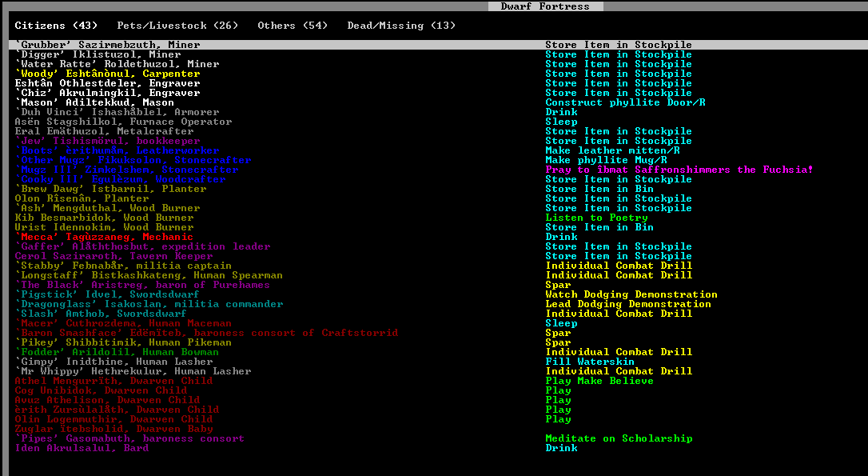
Task: Select 'Cooky III' Egulèzum, Woodcrafter
Action: tap(120, 179)
